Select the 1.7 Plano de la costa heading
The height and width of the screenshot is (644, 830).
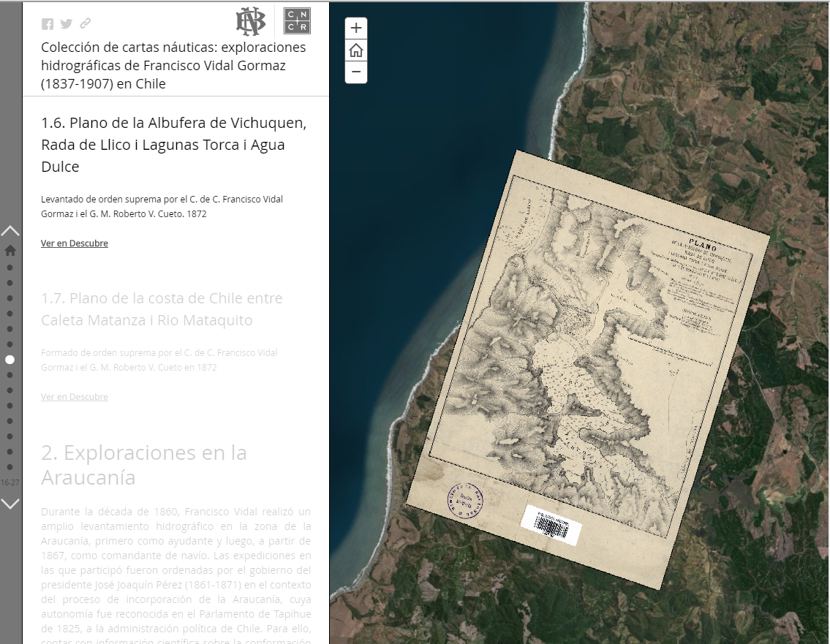(162, 309)
